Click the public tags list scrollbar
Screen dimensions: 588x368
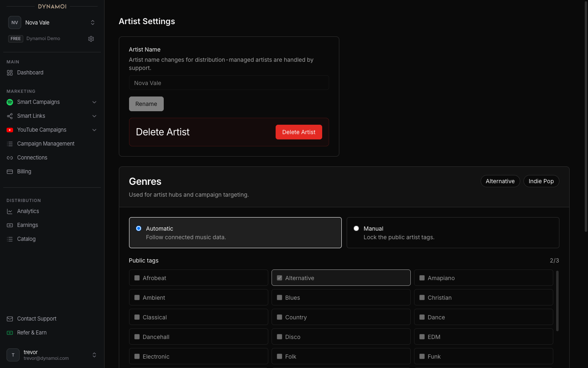point(557,301)
